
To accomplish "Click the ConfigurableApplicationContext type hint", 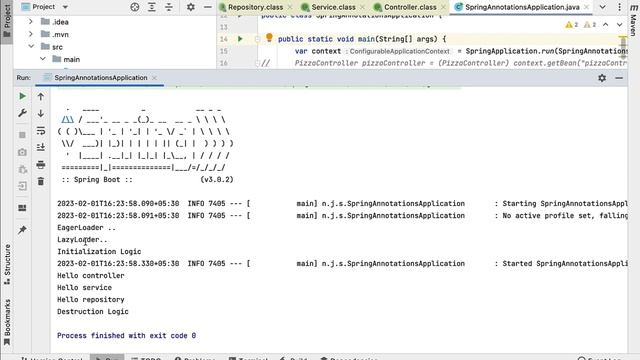I will 399,51.
